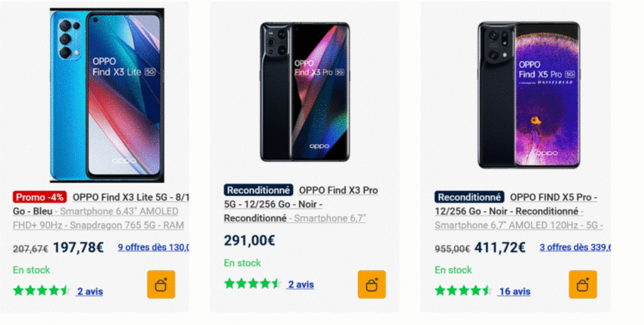Add OPPO Find X3 Pro to cart

pyautogui.click(x=372, y=285)
